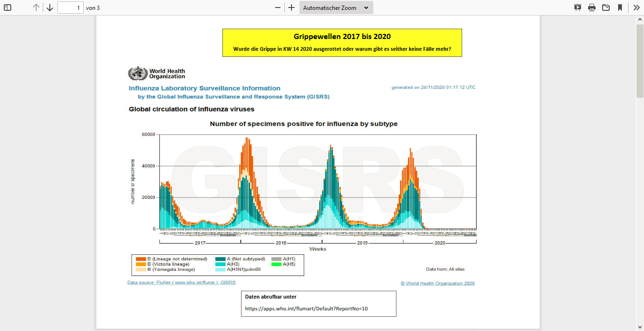Click the vertical scrollbar thumb
This screenshot has width=644, height=331.
tap(640, 60)
